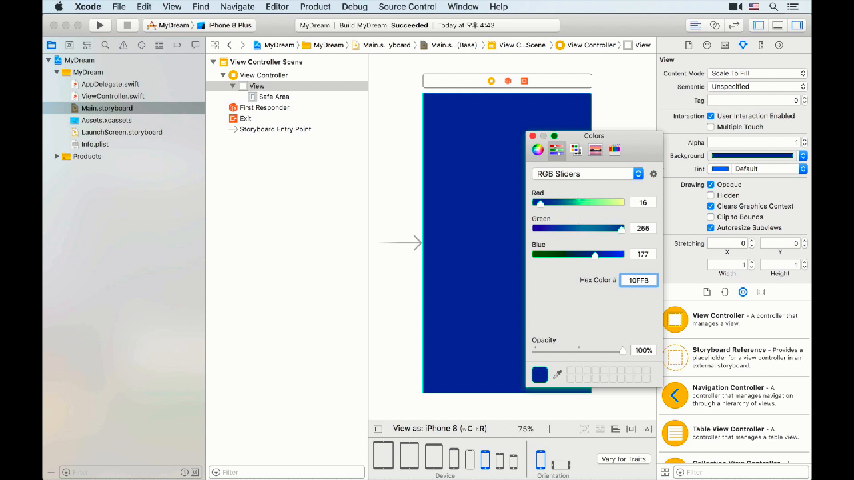Open the Source Control menu
854x480 pixels.
[x=407, y=7]
